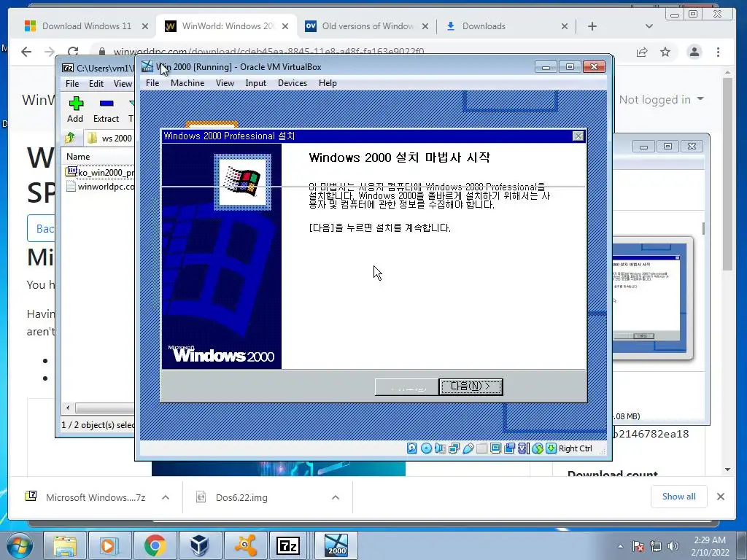Click the 다음(N) > next button
The height and width of the screenshot is (560, 747).
471,386
